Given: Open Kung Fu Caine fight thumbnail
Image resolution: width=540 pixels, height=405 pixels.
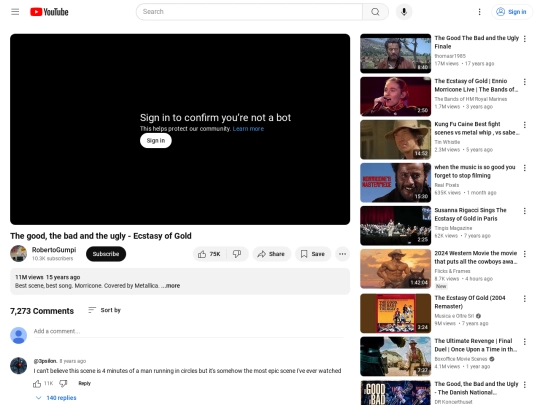Looking at the screenshot, I should point(395,139).
